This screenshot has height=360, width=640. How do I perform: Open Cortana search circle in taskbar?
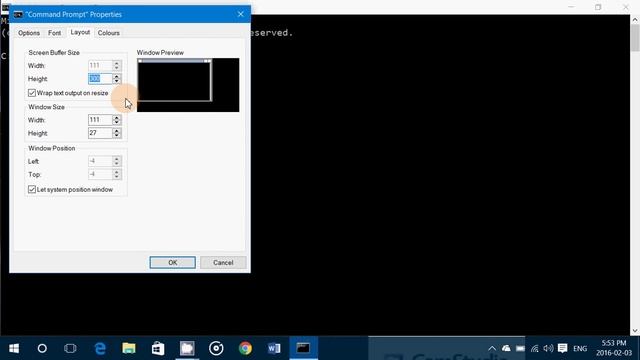pyautogui.click(x=42, y=348)
